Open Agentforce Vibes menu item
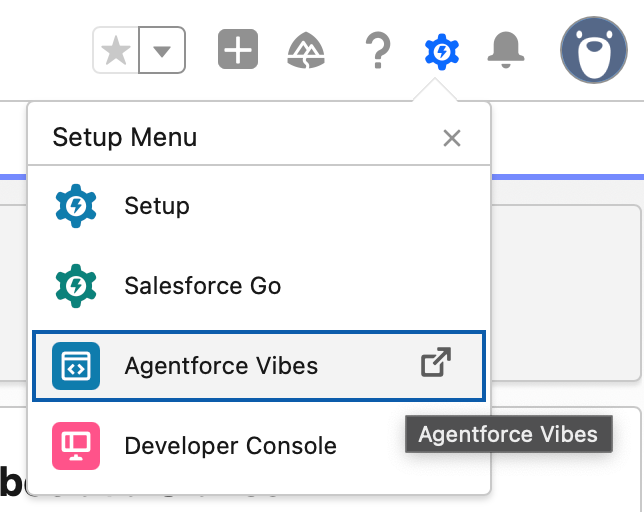 pyautogui.click(x=259, y=366)
